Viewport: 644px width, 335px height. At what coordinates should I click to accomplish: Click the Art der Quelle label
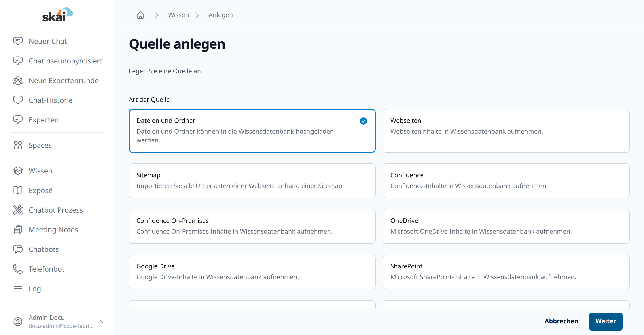(149, 100)
